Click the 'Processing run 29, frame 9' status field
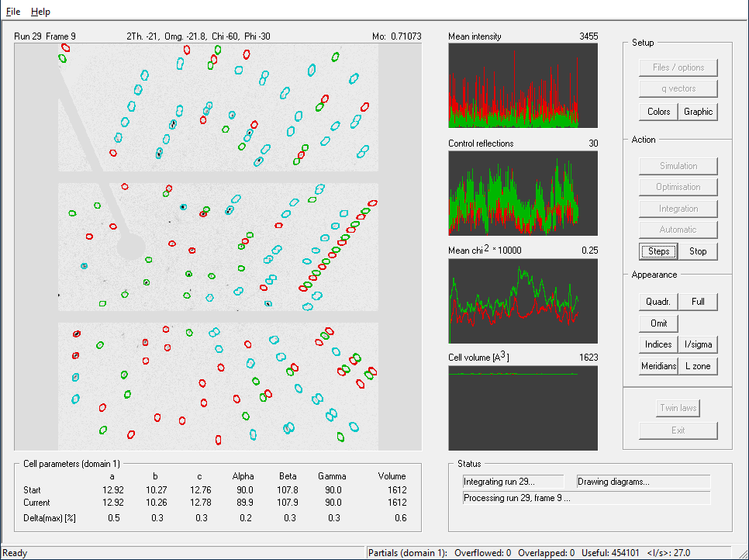 click(x=585, y=498)
